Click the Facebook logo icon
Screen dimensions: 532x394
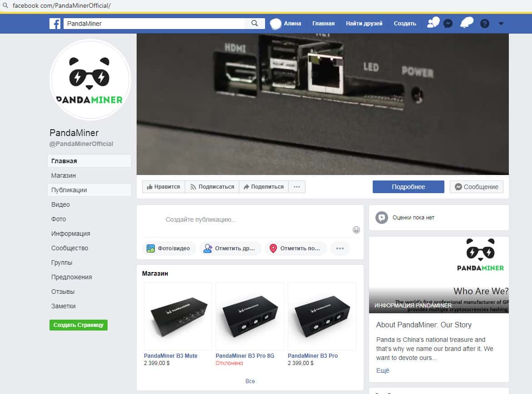pos(55,24)
